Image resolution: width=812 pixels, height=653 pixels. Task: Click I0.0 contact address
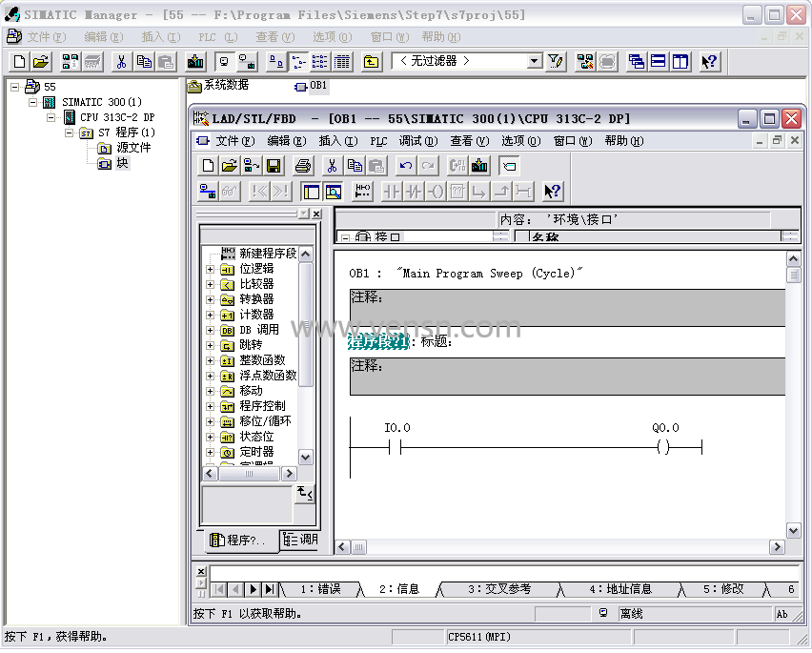[397, 428]
